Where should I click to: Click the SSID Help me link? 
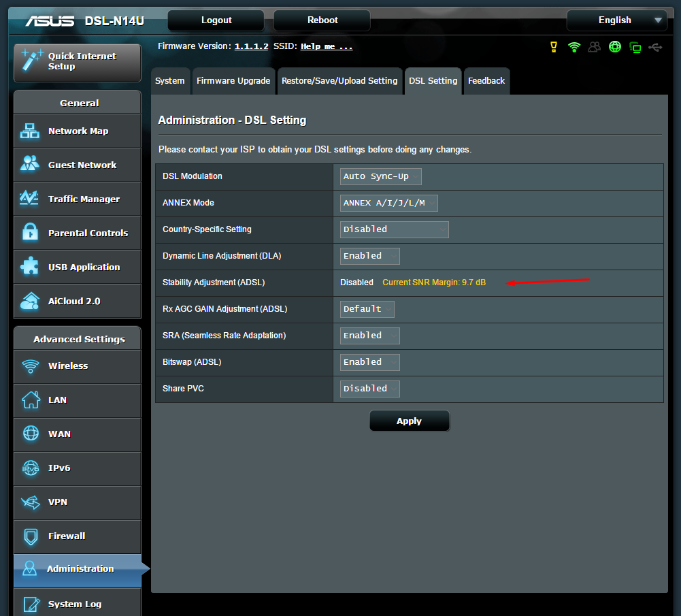pyautogui.click(x=327, y=46)
